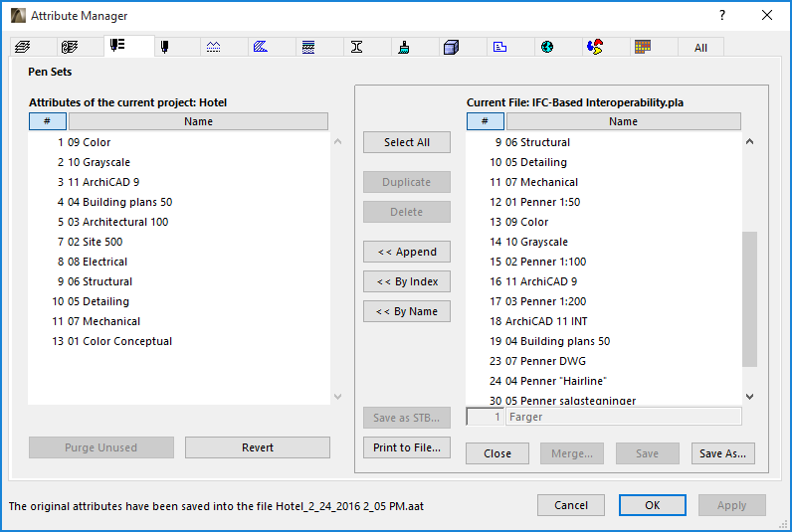792x532 pixels.
Task: Select '10 Grayscale' in project attributes
Action: tap(179, 162)
